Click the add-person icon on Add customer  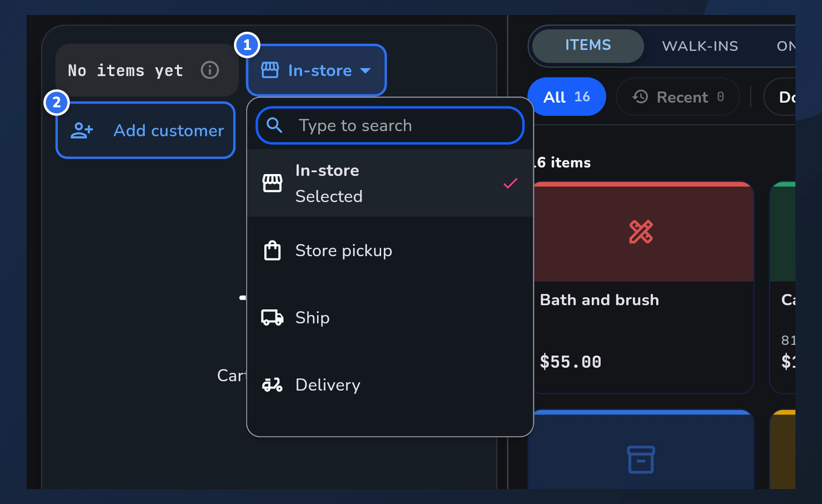pyautogui.click(x=82, y=131)
